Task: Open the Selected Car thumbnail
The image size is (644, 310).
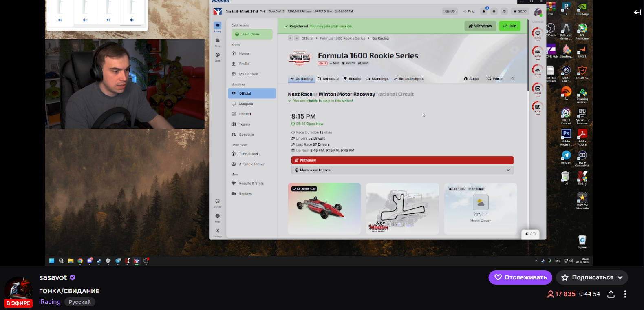Action: tap(324, 208)
